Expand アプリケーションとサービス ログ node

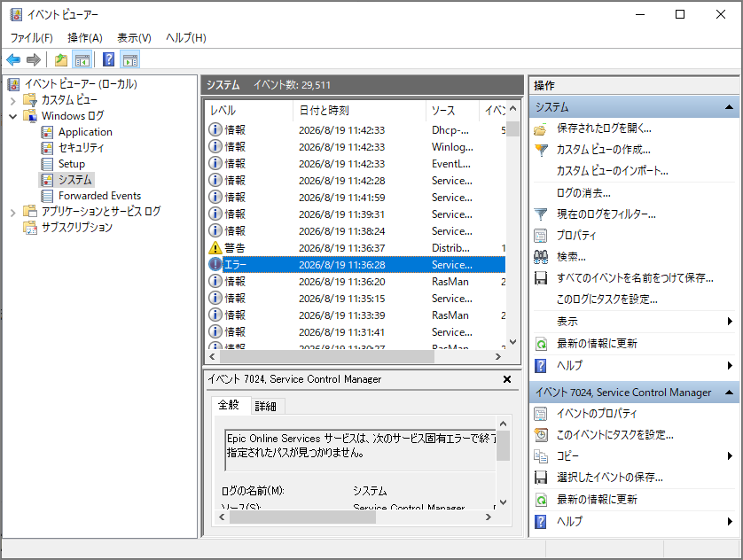click(12, 213)
